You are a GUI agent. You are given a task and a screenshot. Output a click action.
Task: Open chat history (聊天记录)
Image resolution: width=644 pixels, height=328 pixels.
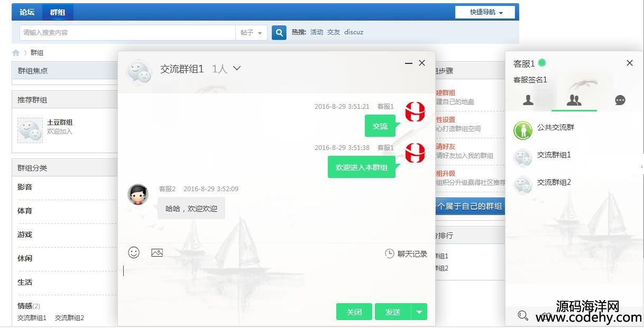point(406,254)
